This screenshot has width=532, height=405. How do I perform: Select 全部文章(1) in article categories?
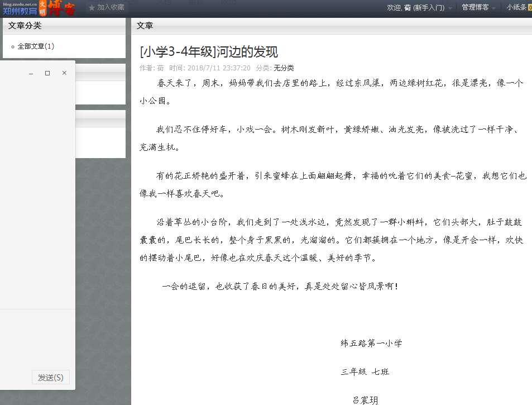coord(36,46)
